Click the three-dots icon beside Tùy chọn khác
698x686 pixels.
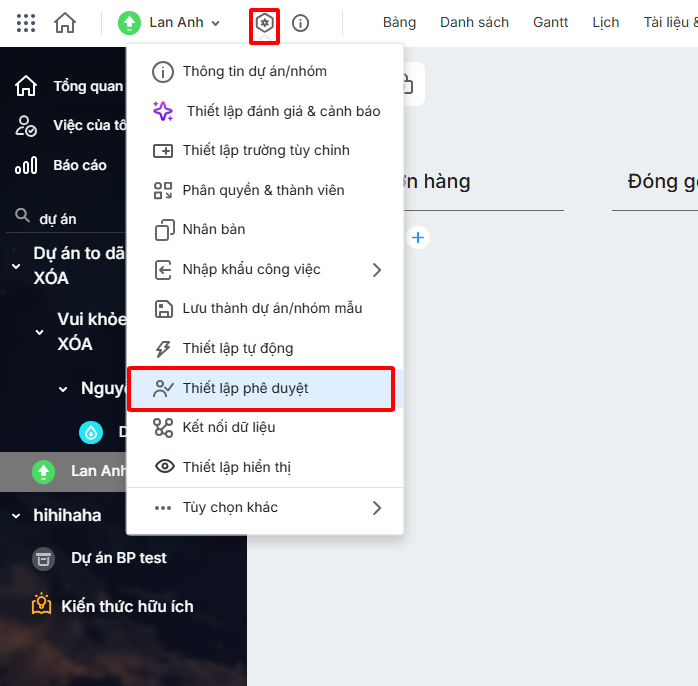click(x=163, y=508)
